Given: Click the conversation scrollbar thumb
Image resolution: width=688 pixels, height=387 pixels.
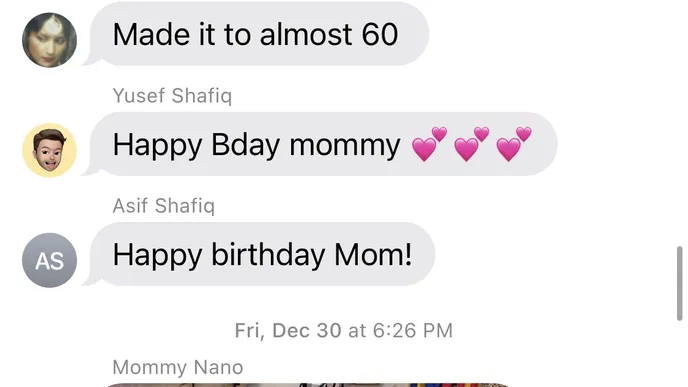Looking at the screenshot, I should coord(679,283).
